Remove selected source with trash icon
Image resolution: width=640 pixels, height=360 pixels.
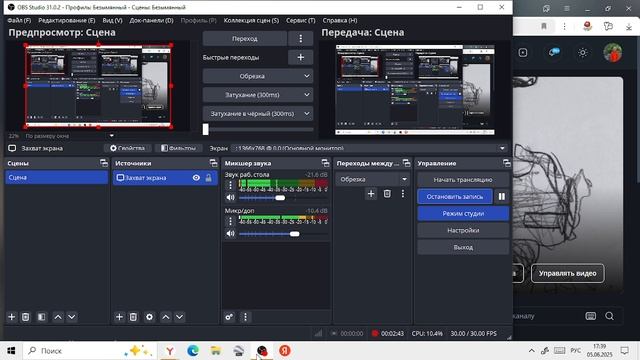[133, 317]
